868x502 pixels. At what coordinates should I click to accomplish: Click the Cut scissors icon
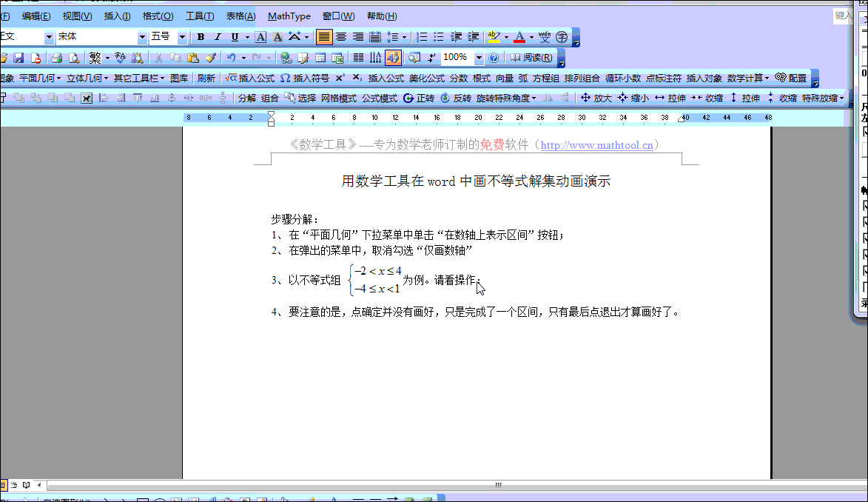point(158,58)
